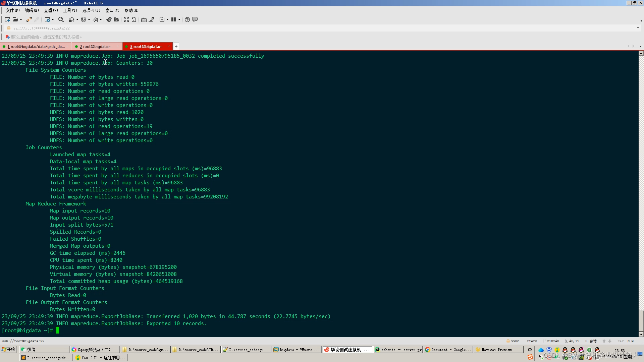
Task: Switch to tab 1 root@bigdata:/data/gxdc_da...
Action: pos(36,47)
